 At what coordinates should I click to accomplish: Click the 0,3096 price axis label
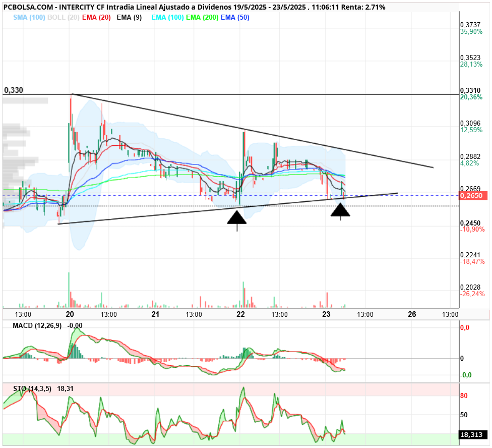[x=470, y=124]
